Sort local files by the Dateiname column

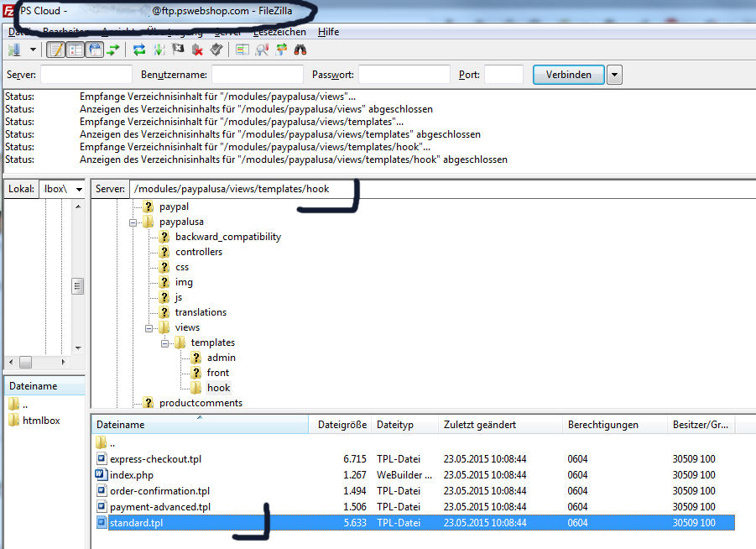click(44, 386)
